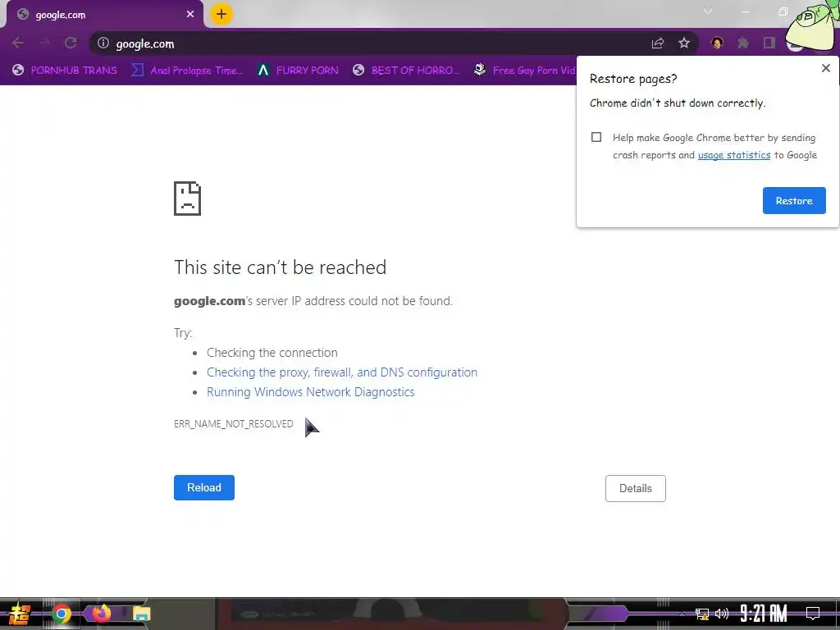Click the Restore button
The image size is (840, 630).
pyautogui.click(x=794, y=200)
